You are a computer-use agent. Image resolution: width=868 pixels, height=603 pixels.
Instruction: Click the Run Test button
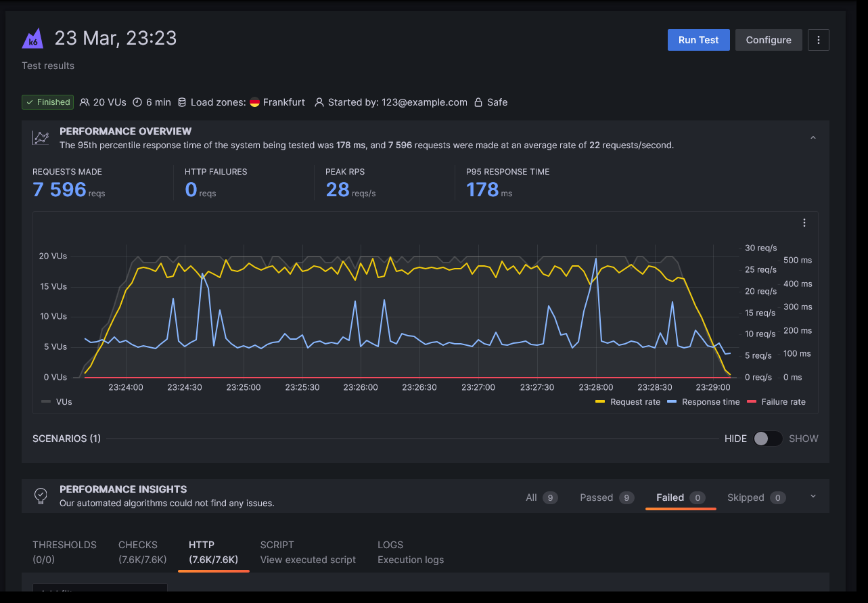pos(699,40)
